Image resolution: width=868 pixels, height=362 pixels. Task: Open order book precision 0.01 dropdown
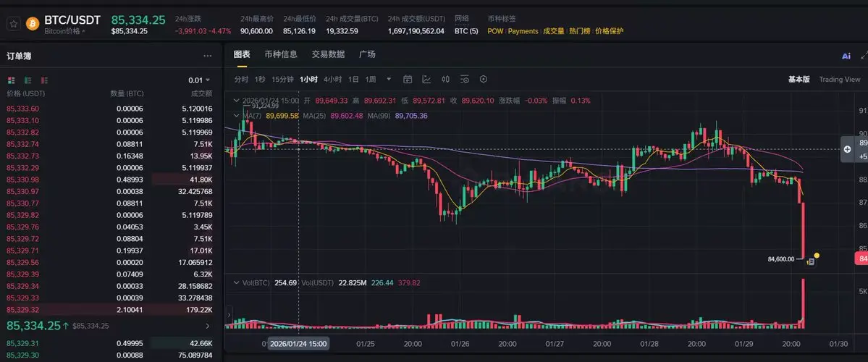pos(199,80)
